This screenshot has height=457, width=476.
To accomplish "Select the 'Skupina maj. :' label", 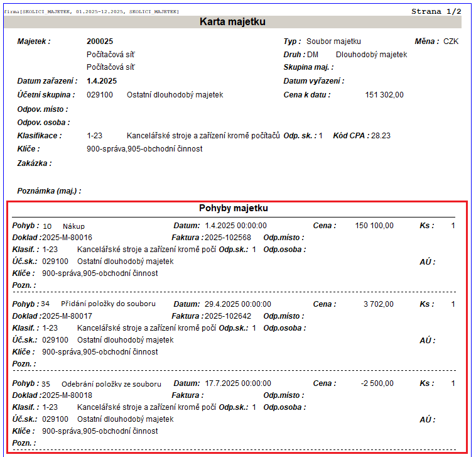I will [x=308, y=67].
